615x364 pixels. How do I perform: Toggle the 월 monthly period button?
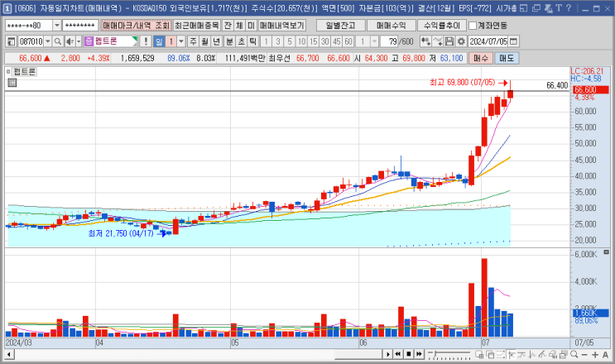(204, 41)
